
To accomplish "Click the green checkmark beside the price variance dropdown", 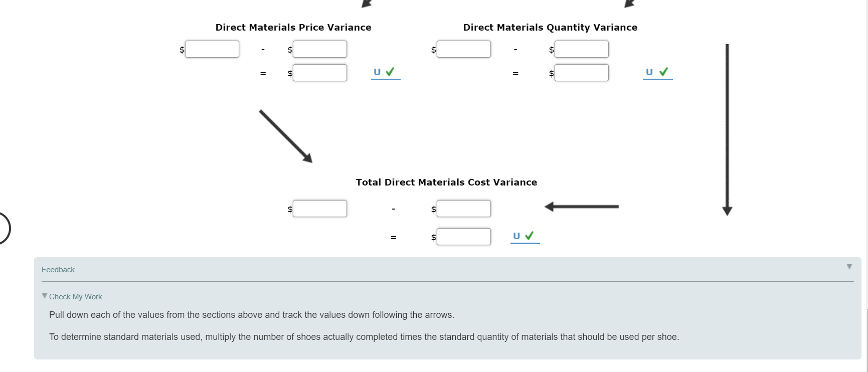I will pos(390,72).
